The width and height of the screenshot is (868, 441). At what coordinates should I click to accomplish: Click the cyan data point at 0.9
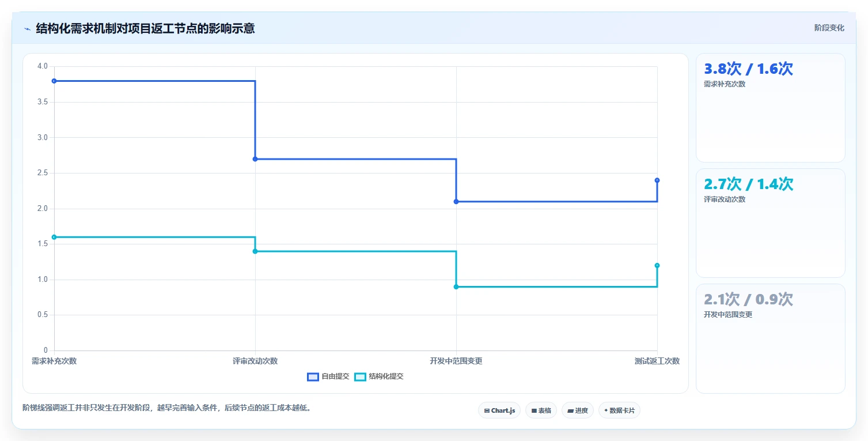point(456,287)
